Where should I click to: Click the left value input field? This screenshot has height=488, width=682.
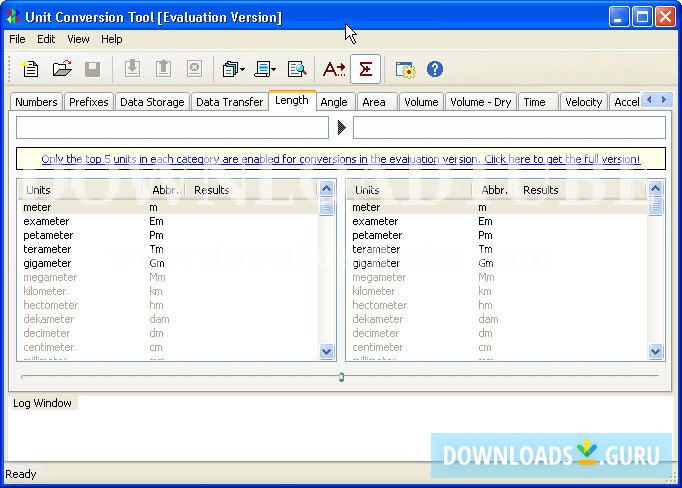(x=172, y=127)
